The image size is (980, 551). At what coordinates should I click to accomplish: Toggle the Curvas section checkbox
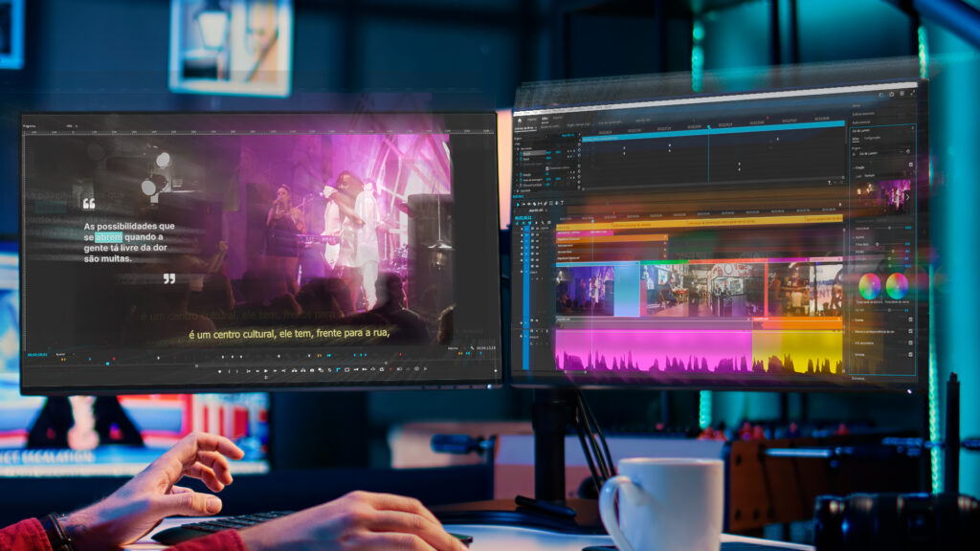point(911,320)
